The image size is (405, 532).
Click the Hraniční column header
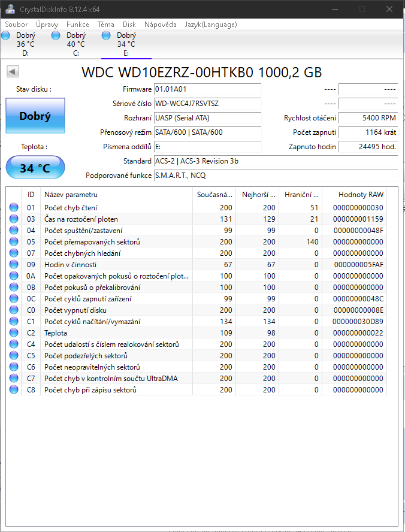300,195
